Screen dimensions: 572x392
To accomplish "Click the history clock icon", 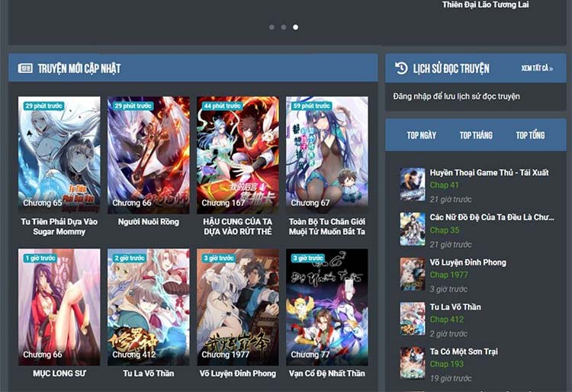I will (x=401, y=69).
